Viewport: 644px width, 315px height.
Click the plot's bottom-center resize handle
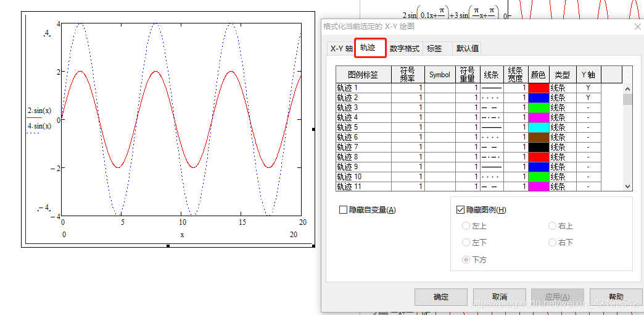(x=168, y=246)
